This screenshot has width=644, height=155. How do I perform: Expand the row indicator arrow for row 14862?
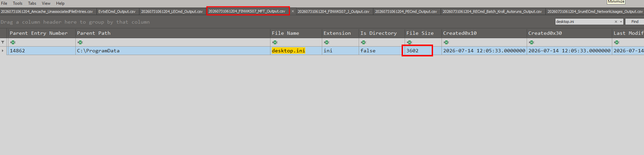coord(3,51)
